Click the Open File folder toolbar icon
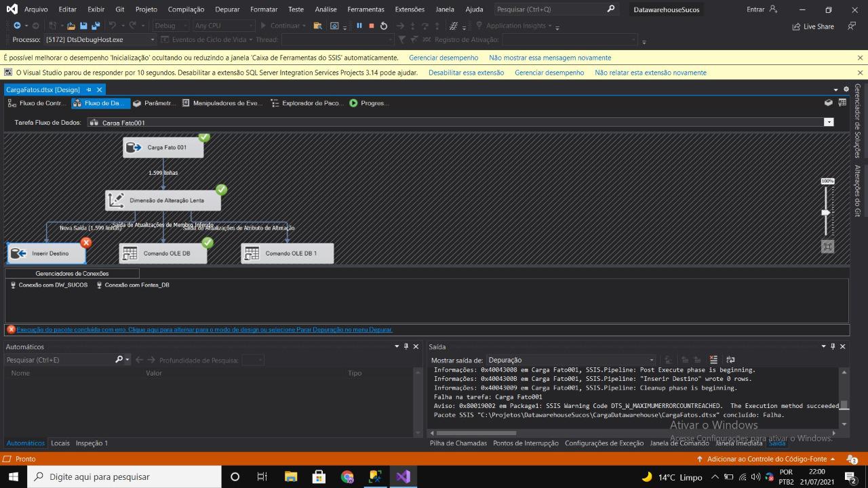868x488 pixels. [73, 26]
